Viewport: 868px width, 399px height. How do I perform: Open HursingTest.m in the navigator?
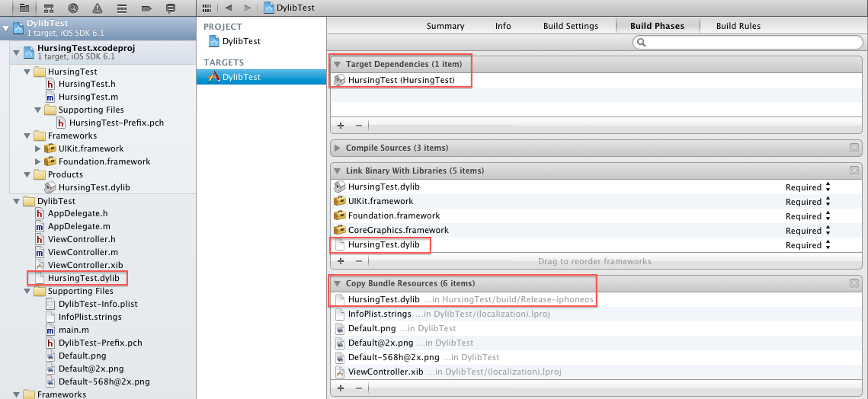coord(88,97)
